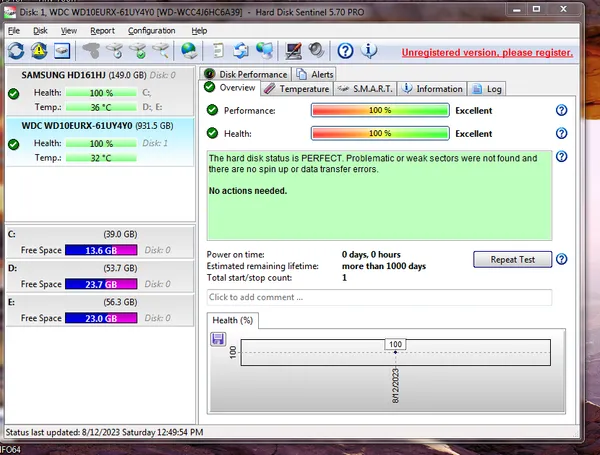
Task: Select the Overview tab
Action: click(x=230, y=88)
